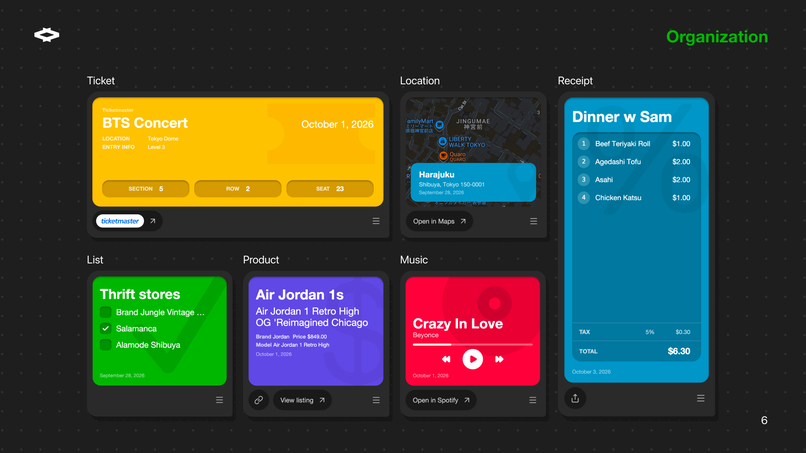Click the Harajuku address card
806x453 pixels.
[x=473, y=183]
